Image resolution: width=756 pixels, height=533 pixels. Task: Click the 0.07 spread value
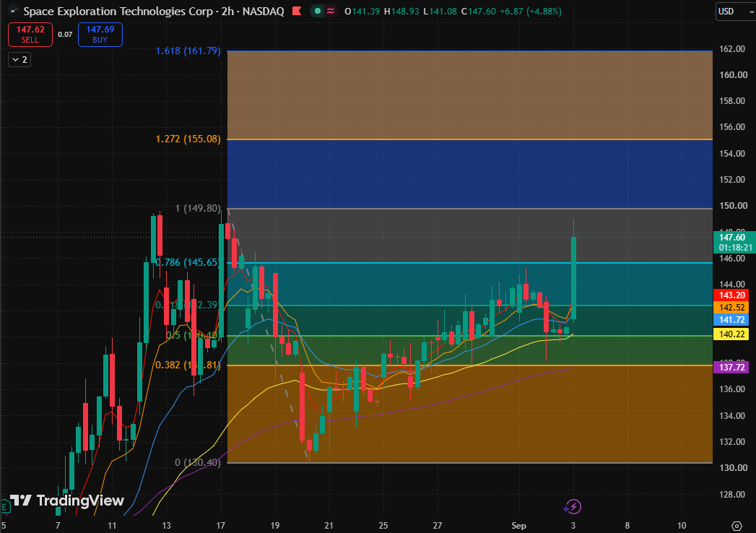(x=65, y=34)
